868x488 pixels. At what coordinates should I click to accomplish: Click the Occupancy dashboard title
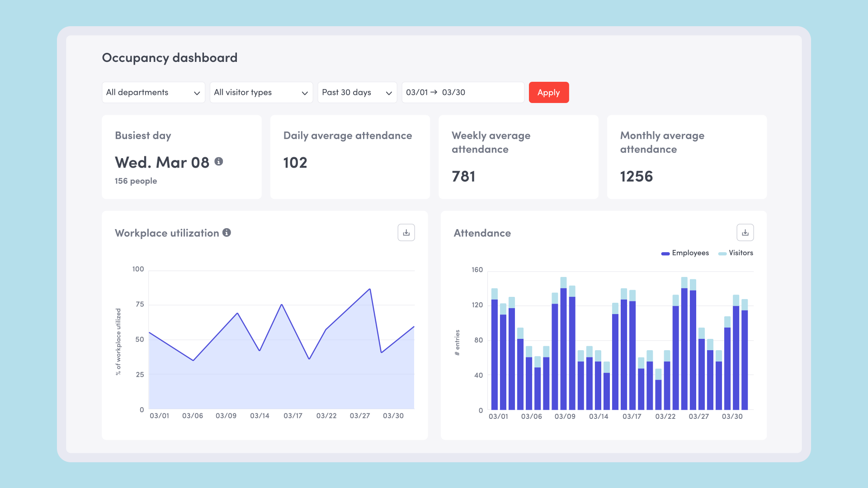pos(170,58)
